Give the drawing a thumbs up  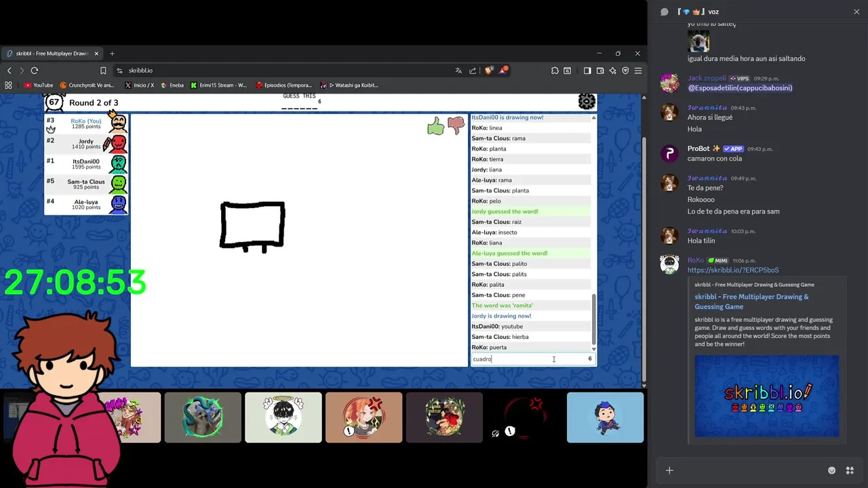coord(435,125)
